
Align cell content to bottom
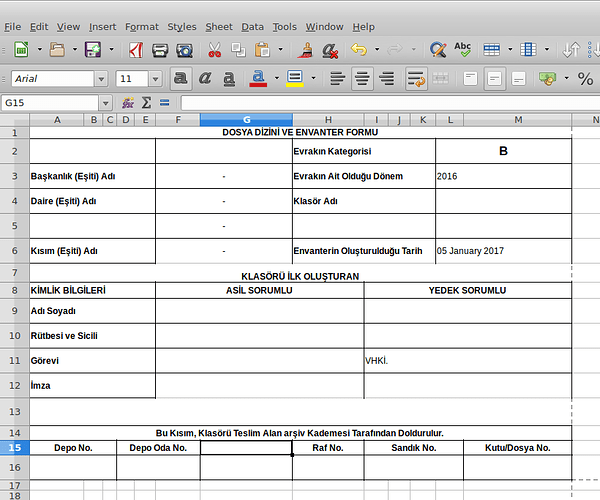click(x=518, y=79)
